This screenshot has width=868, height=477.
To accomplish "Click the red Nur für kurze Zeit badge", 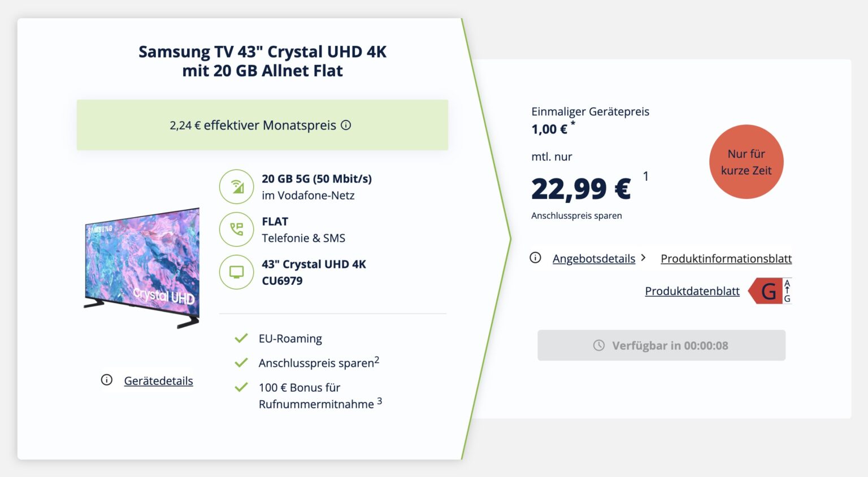I will click(747, 162).
